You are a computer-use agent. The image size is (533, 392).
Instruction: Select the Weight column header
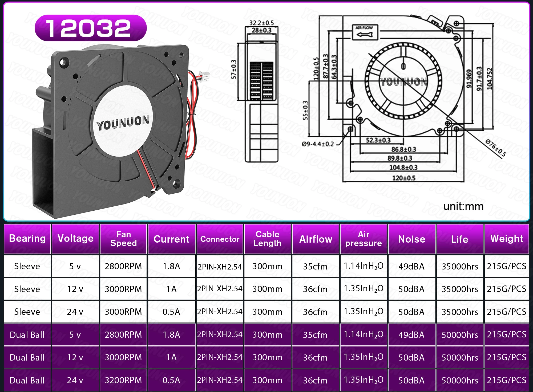506,239
